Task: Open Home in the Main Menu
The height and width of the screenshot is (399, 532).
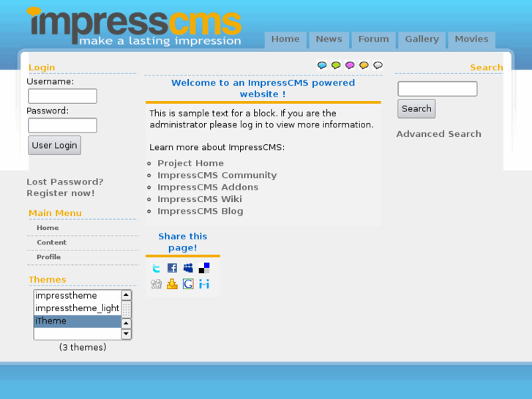Action: (x=48, y=228)
